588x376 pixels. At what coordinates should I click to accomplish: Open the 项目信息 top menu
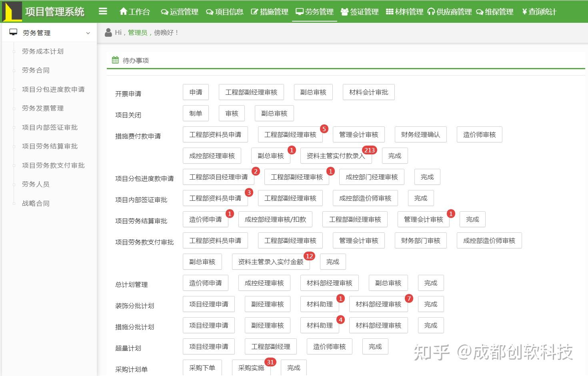coord(225,12)
